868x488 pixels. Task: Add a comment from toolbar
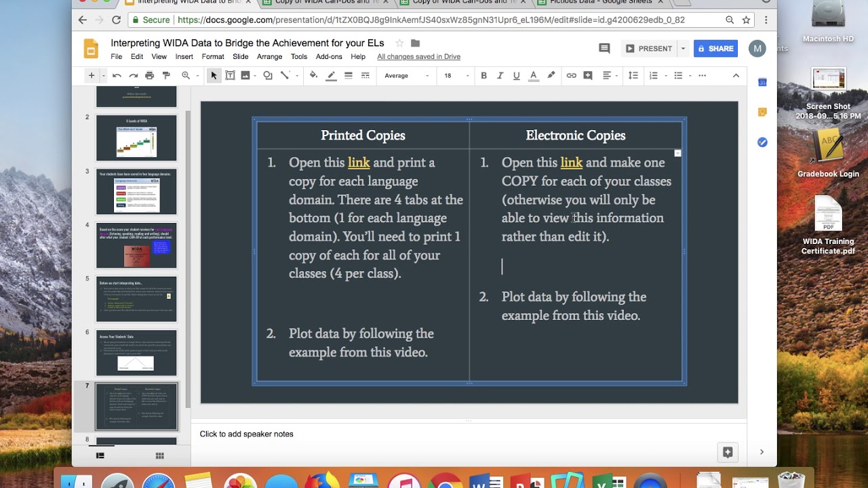pyautogui.click(x=588, y=75)
